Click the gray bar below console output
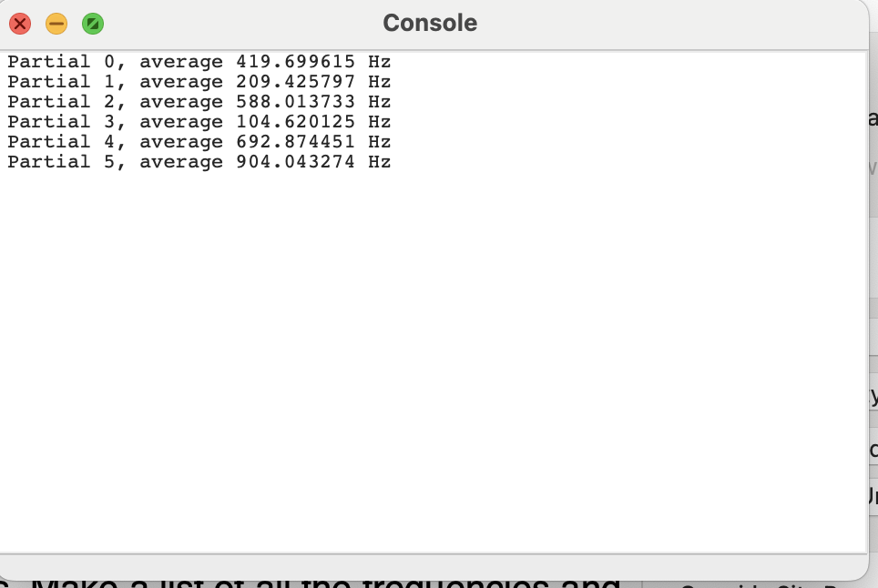 click(x=433, y=565)
